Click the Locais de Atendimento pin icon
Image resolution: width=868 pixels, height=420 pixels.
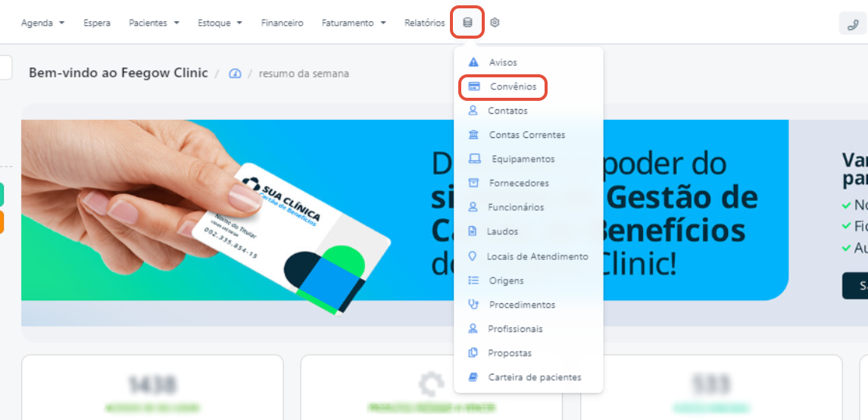coord(472,256)
